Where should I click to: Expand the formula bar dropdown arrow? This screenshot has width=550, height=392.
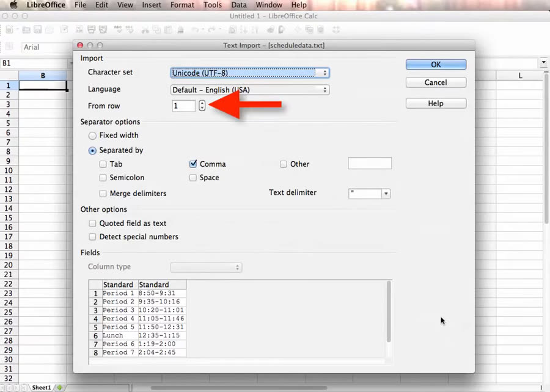(544, 63)
